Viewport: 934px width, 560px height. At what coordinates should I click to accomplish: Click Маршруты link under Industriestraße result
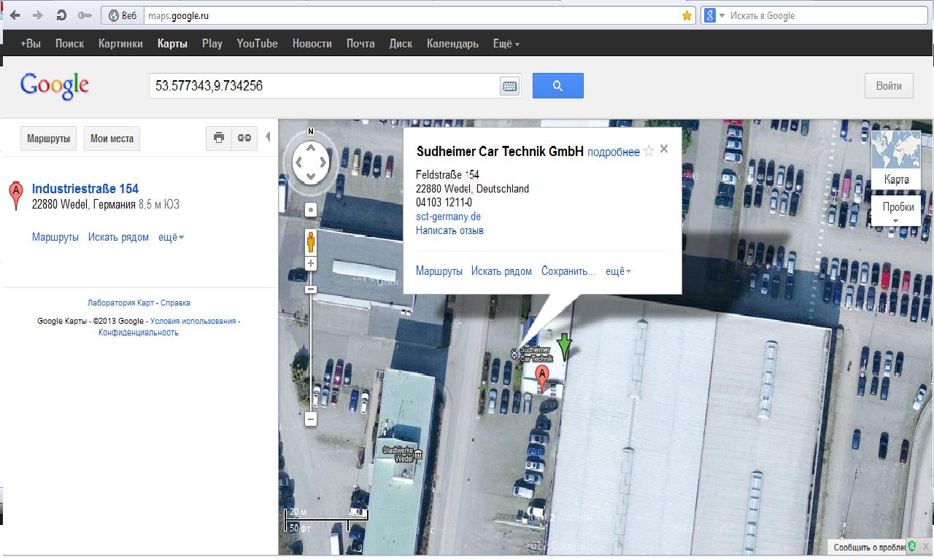55,237
